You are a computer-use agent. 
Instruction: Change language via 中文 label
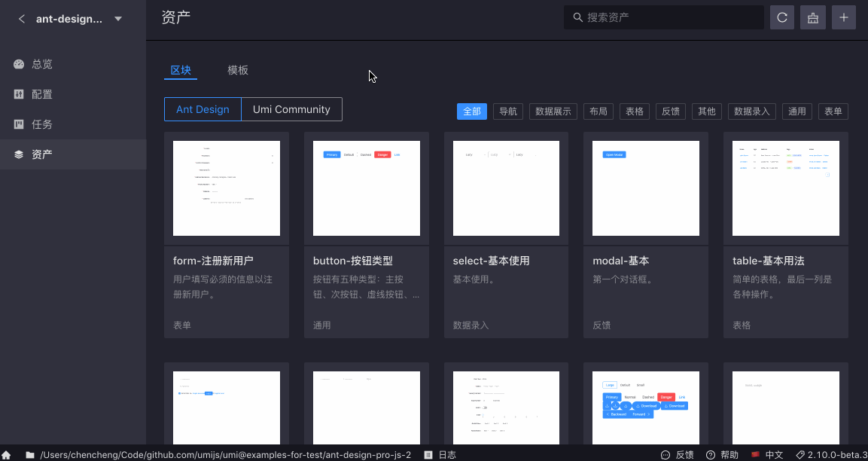point(775,455)
